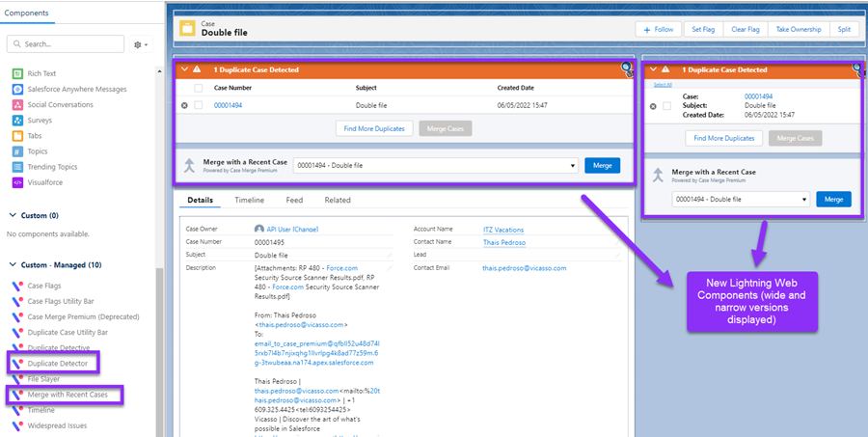Switch to the Details tab
The image size is (868, 437).
coord(200,200)
